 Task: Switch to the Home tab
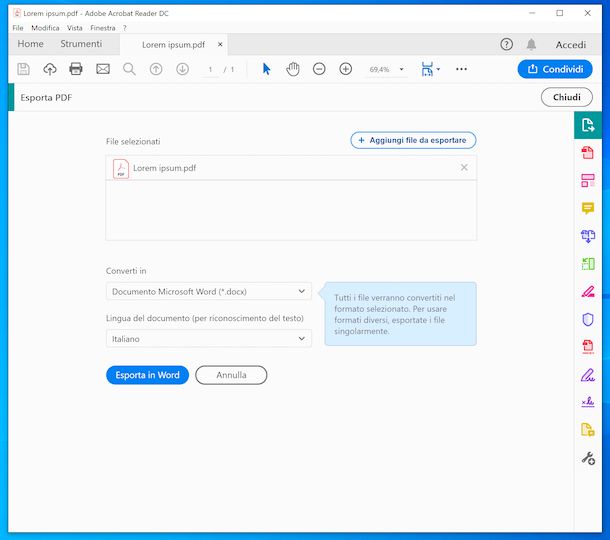pyautogui.click(x=30, y=44)
